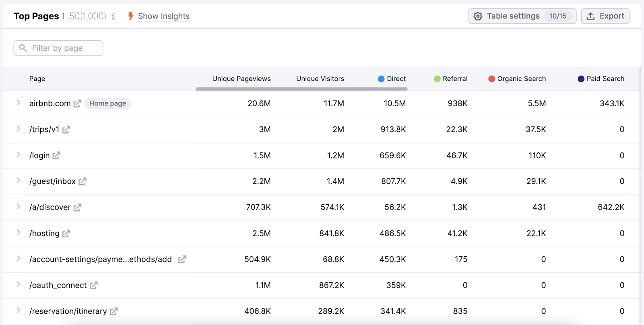Click the 642.2K paid search value

(611, 207)
